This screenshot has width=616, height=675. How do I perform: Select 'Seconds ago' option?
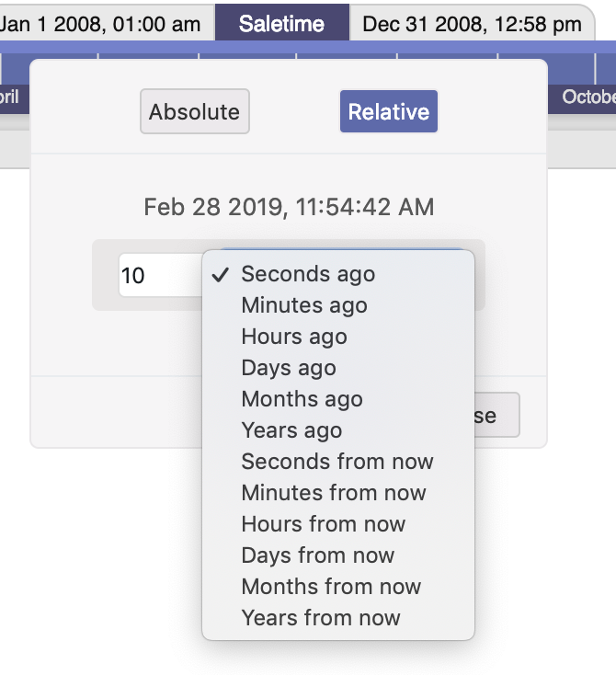click(x=308, y=274)
